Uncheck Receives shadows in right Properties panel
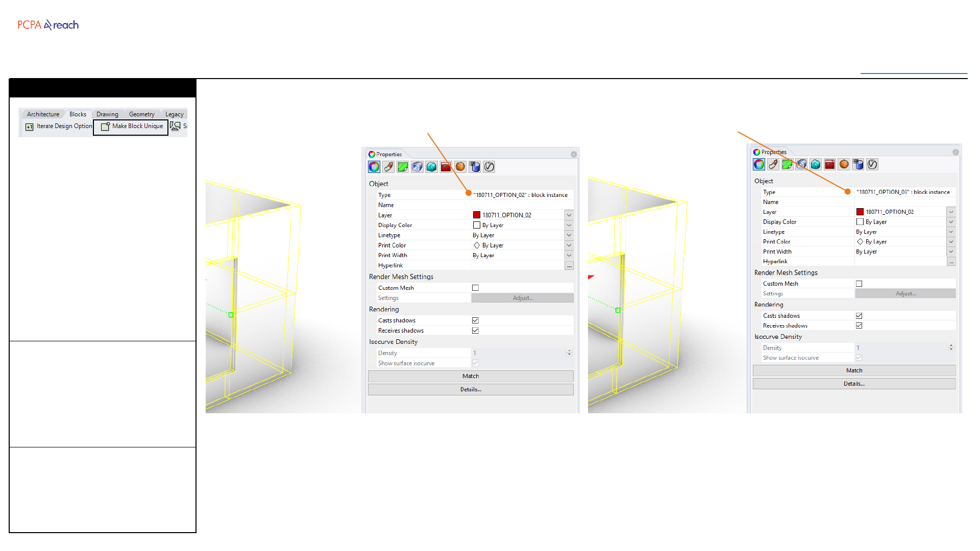980x551 pixels. click(859, 325)
